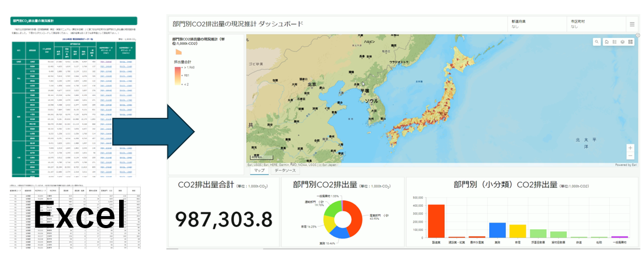The width and height of the screenshot is (644, 276).
Task: Expand the 都道府県 selector
Action: 536,24
